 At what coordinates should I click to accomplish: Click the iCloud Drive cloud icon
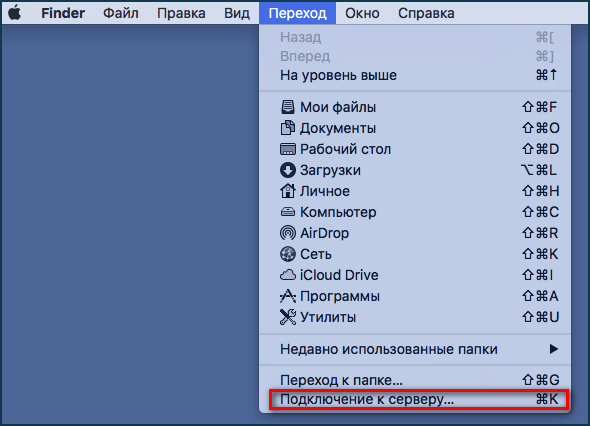(288, 275)
